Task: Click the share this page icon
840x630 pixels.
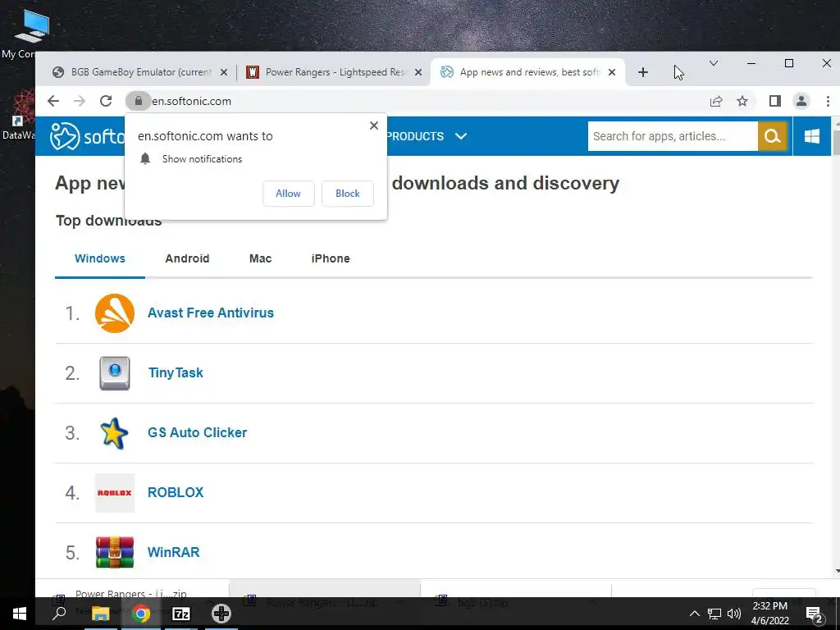Action: [716, 101]
